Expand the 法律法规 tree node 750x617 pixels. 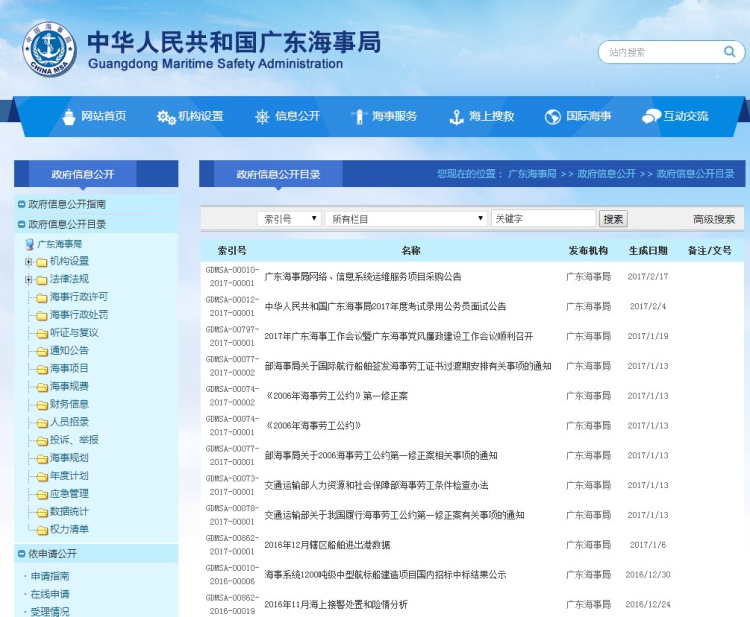tap(29, 279)
